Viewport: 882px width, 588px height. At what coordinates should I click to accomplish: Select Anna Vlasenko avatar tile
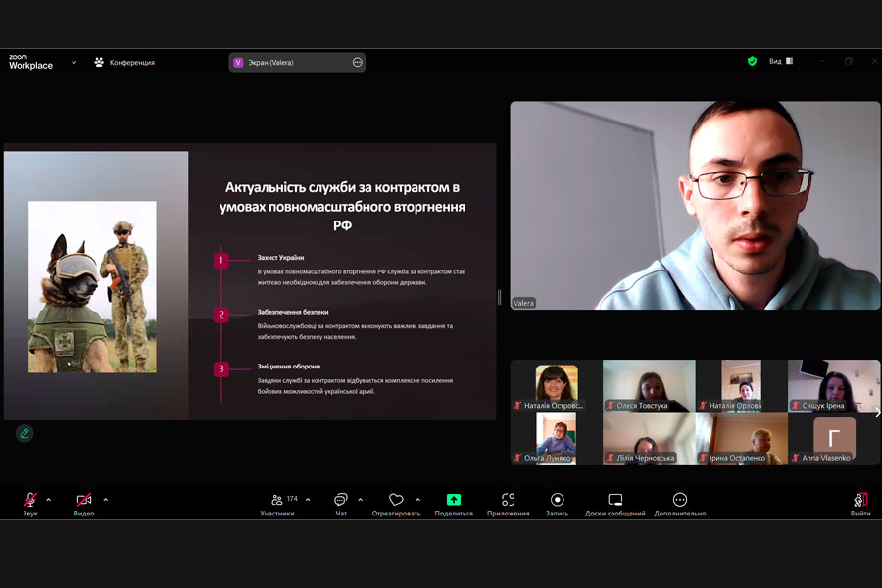coord(834,438)
